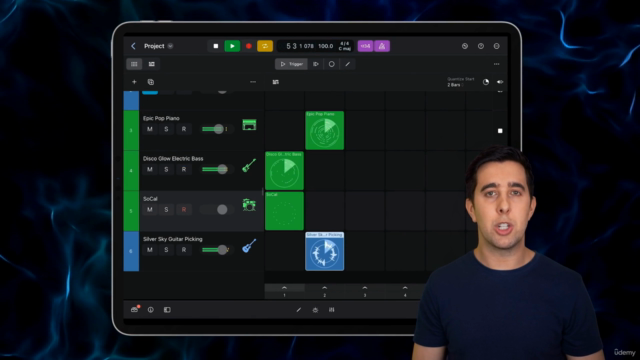Open the track view options icon above the grid
Viewport: 640px width, 360px height.
tap(276, 82)
